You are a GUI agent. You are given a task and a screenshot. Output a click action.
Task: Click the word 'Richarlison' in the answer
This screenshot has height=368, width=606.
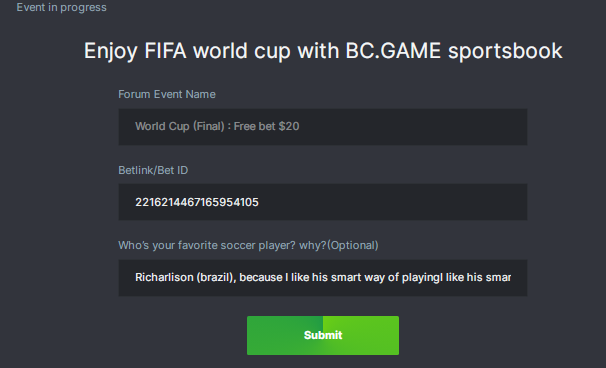coord(164,278)
